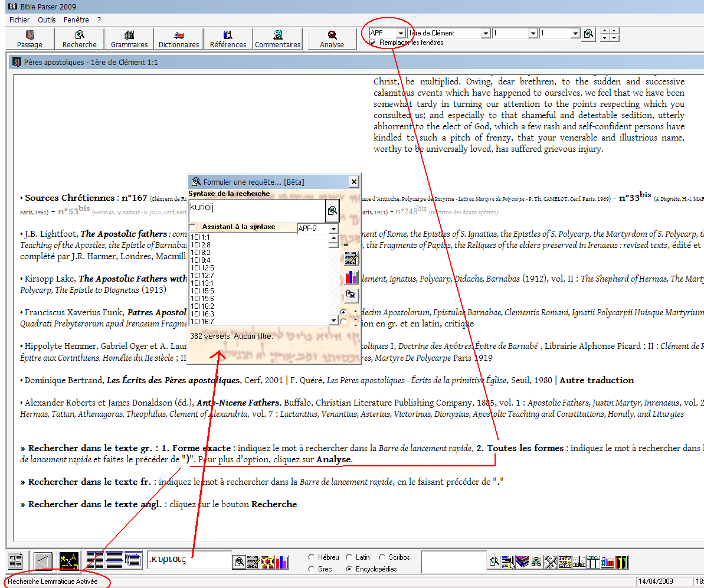Select the upper radio button in query dialog
The image size is (704, 588).
coord(343,312)
